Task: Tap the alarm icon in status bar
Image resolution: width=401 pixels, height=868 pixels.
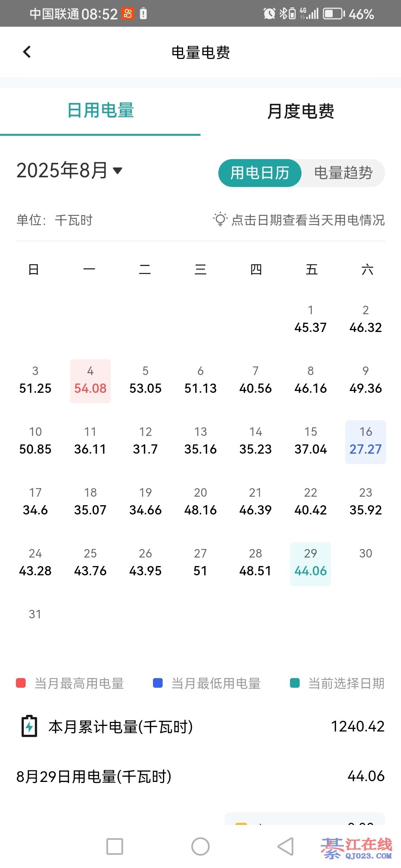Action: pyautogui.click(x=269, y=14)
